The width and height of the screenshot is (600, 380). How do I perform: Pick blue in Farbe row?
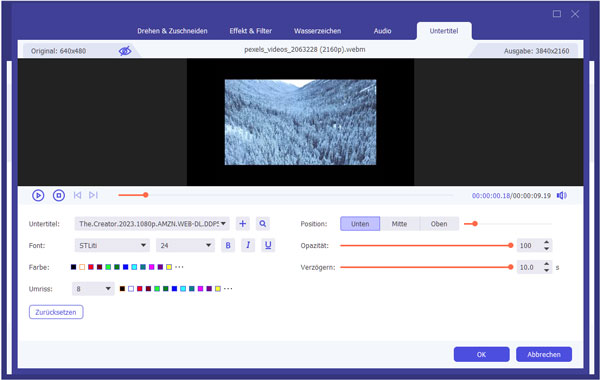coord(126,267)
